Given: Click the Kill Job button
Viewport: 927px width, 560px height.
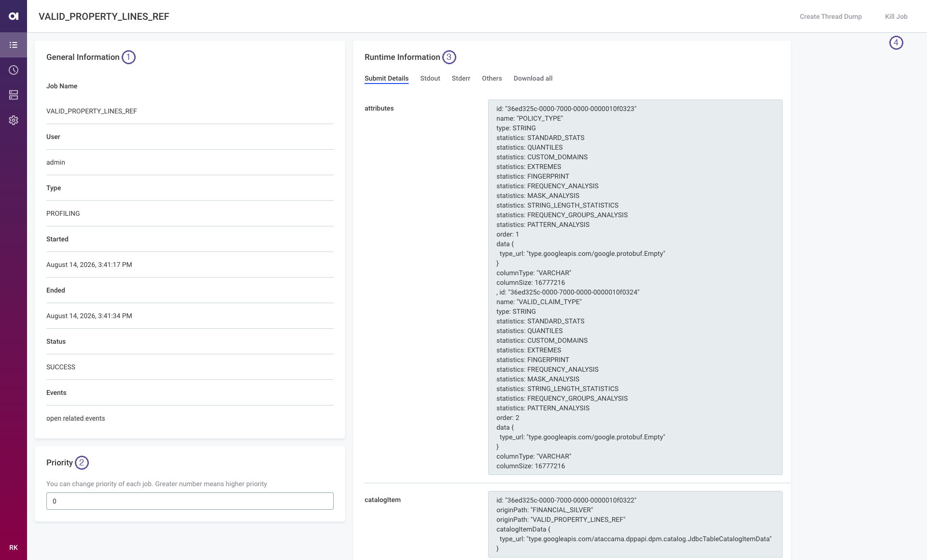Looking at the screenshot, I should [896, 16].
